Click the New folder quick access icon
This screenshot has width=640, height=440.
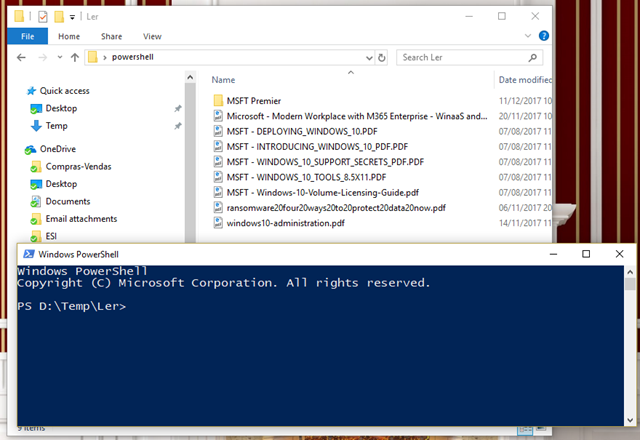[59, 17]
